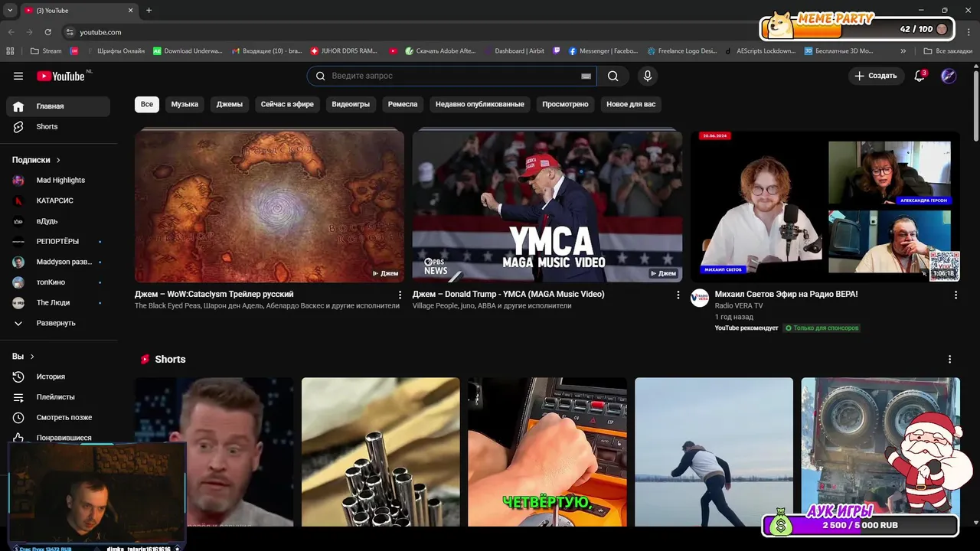This screenshot has height=551, width=980.
Task: Open new browser tab plus button
Action: pyautogui.click(x=149, y=10)
